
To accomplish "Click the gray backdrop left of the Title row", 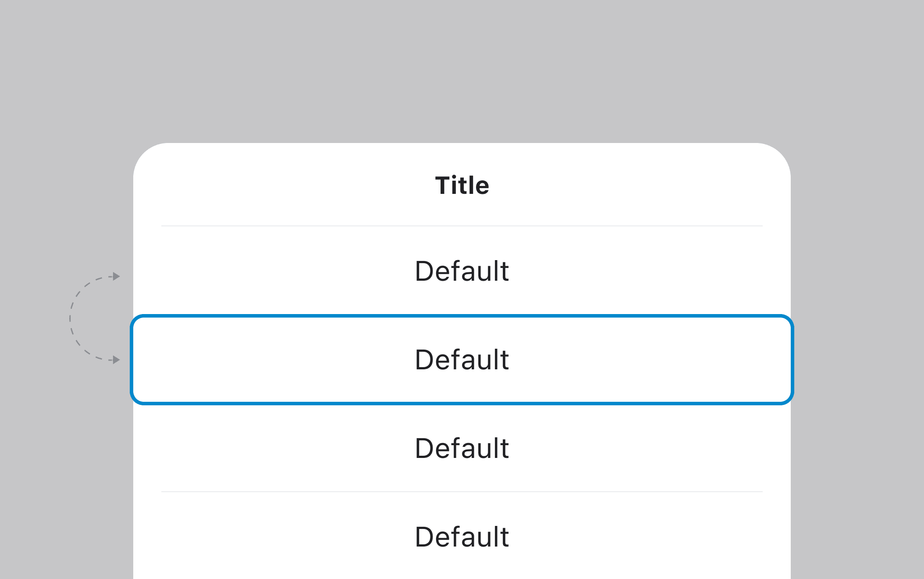I will (x=66, y=185).
